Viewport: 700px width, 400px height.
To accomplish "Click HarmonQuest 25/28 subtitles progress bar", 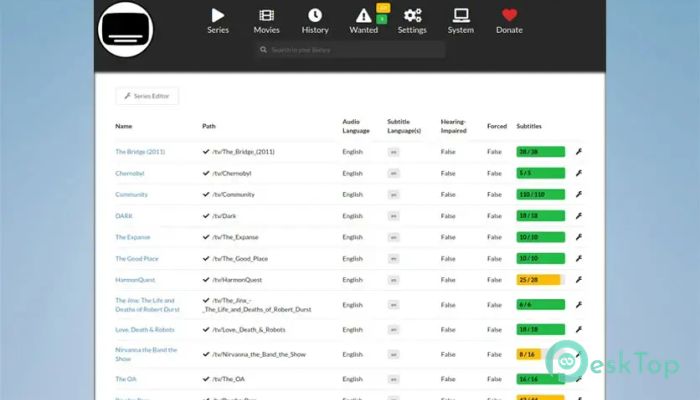I will pyautogui.click(x=541, y=280).
